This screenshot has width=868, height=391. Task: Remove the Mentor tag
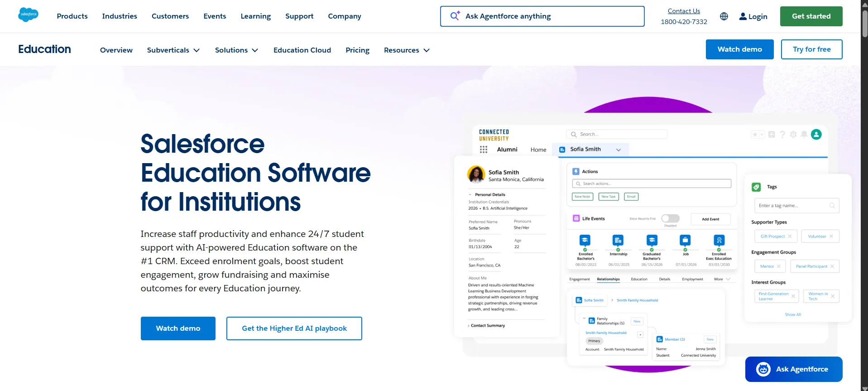click(x=778, y=266)
